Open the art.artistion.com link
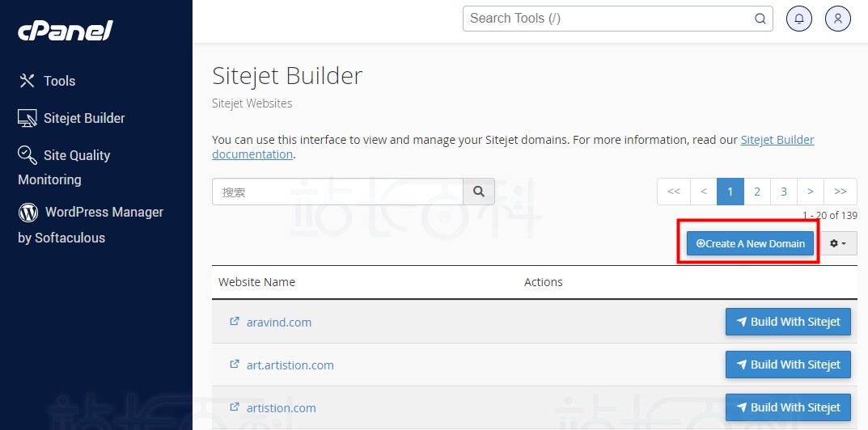 tap(290, 365)
